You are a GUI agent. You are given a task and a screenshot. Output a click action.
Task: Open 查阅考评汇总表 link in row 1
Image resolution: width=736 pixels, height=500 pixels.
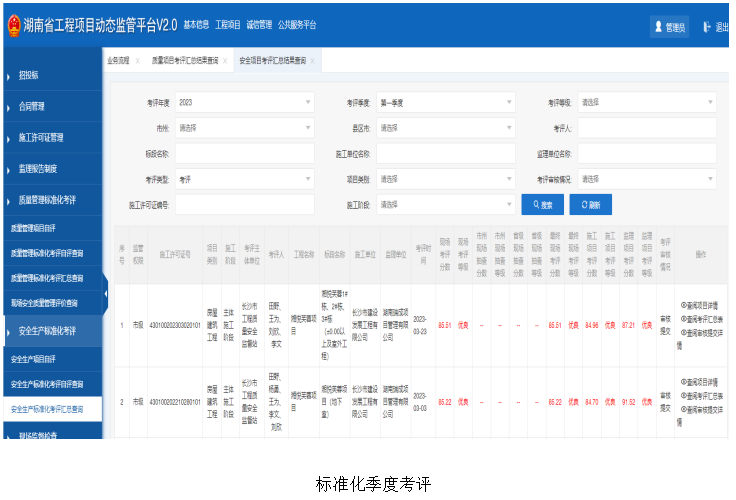(702, 319)
